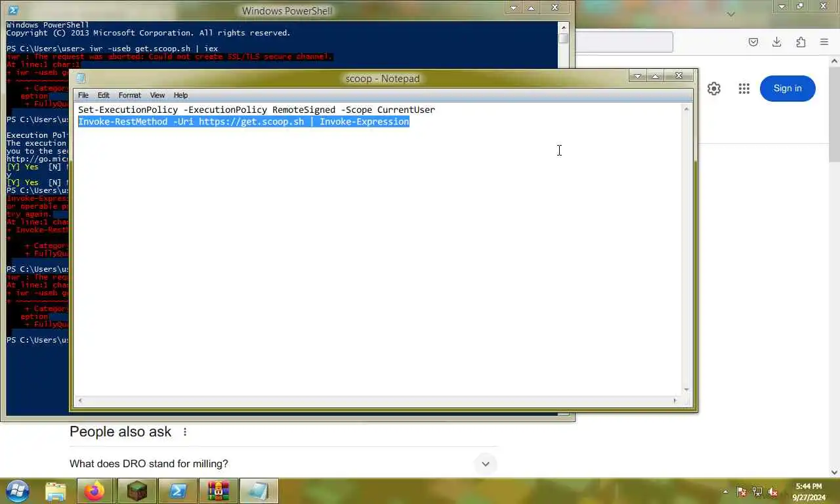The height and width of the screenshot is (504, 840).
Task: Show hidden system tray icons
Action: tap(725, 492)
